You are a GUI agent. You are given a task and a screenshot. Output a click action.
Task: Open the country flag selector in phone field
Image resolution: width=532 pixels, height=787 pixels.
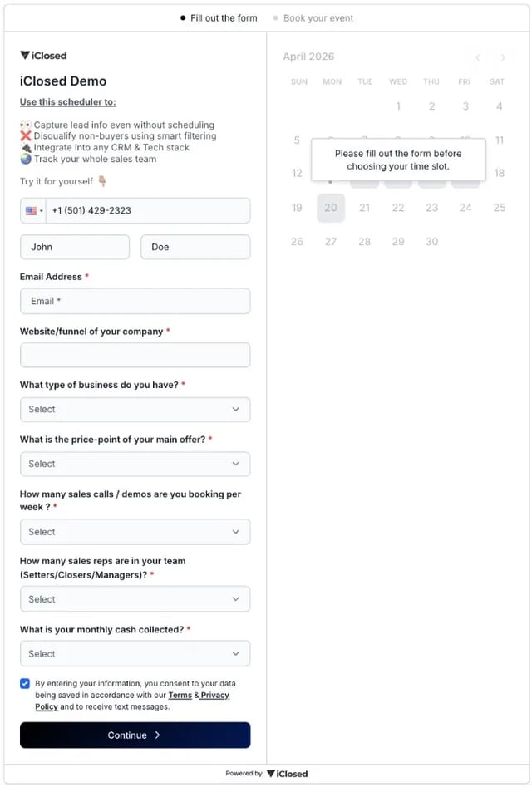[x=31, y=210]
